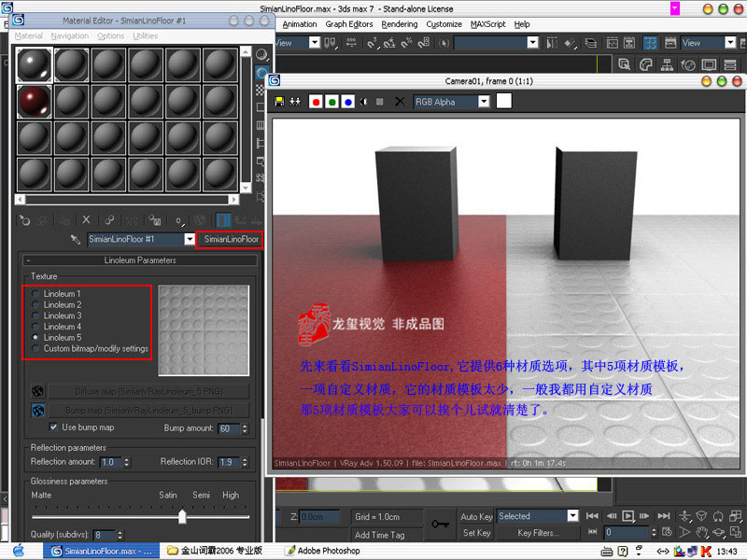Click the Sample Type sphere icon

coord(261,55)
